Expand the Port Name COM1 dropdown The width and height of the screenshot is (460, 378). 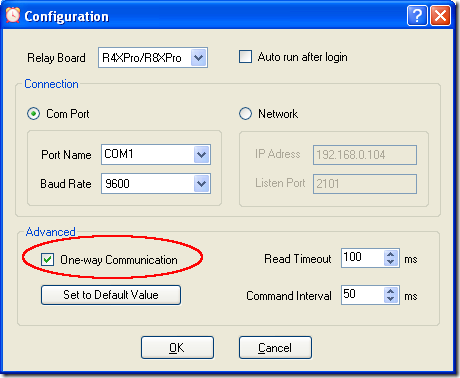201,154
